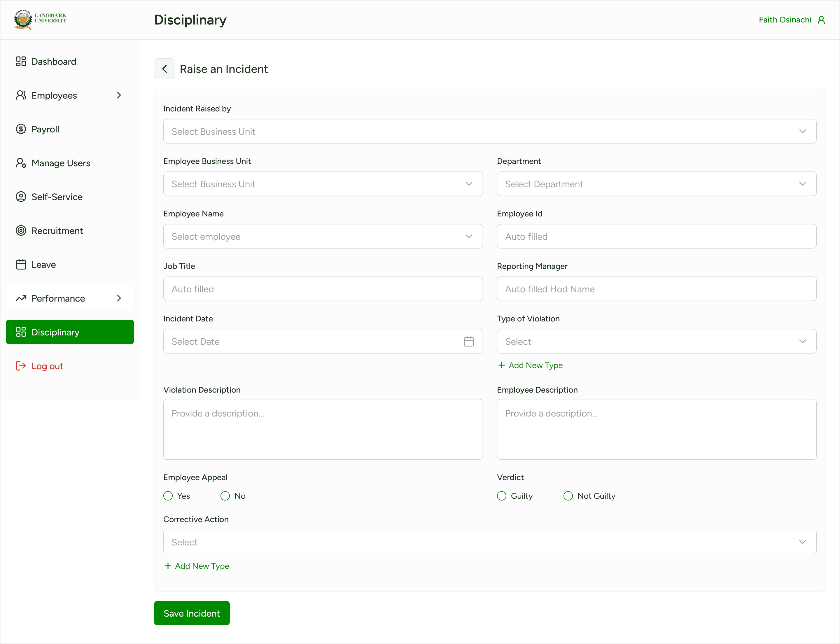Choose the Not Guilty radio button
The height and width of the screenshot is (644, 840).
(568, 496)
